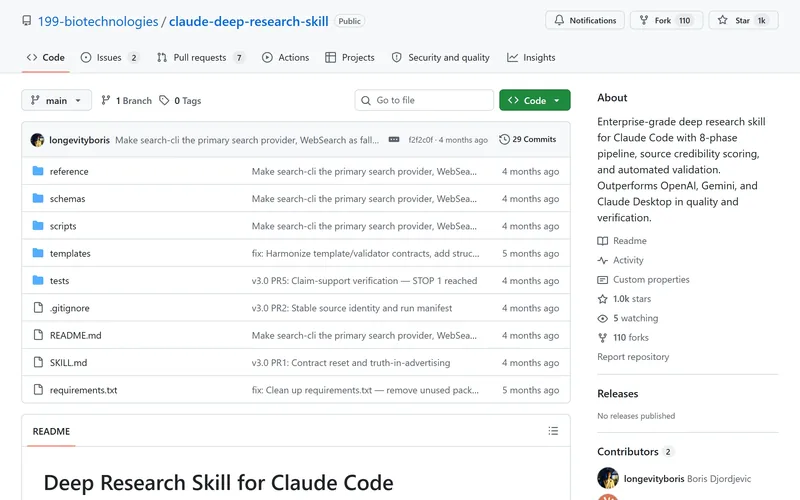
Task: Open longevityboris avatar in commit bar
Action: pos(37,140)
